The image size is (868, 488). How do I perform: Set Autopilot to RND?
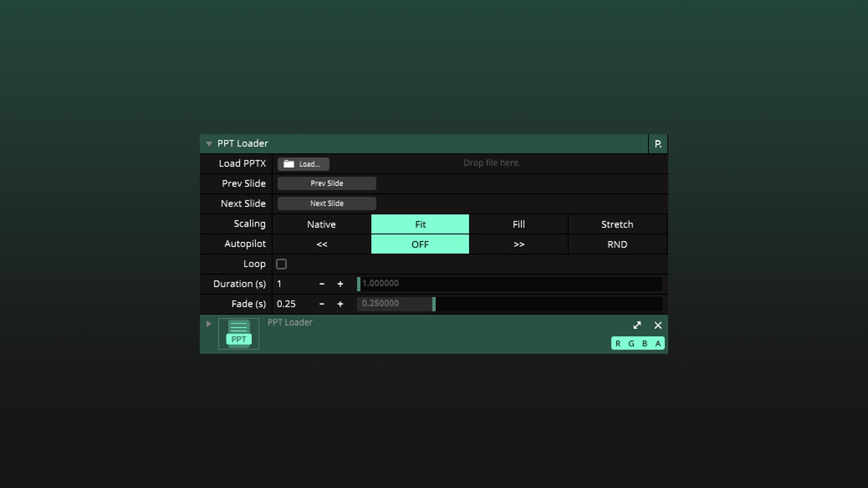(617, 244)
